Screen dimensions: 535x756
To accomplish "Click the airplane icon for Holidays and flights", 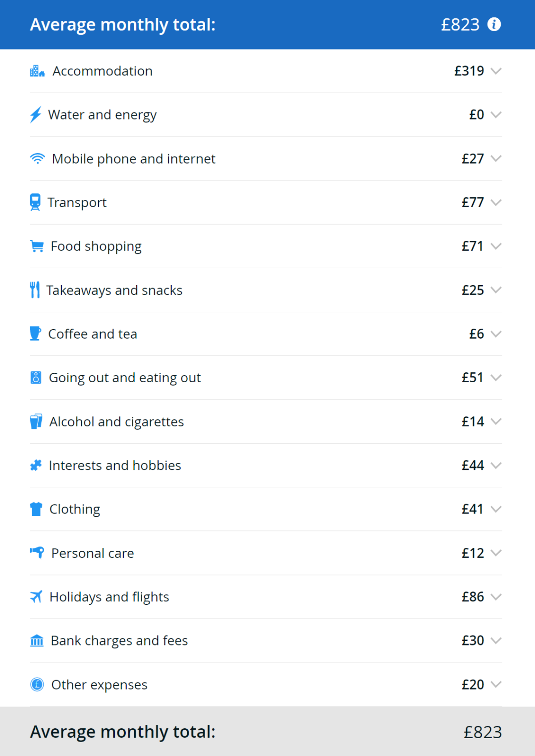I will (36, 597).
